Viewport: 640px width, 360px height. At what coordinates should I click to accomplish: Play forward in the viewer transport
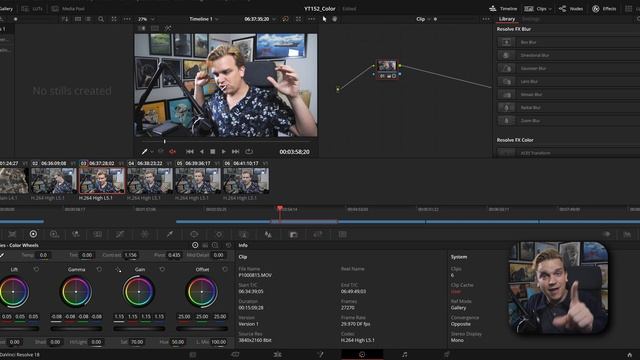tap(224, 151)
